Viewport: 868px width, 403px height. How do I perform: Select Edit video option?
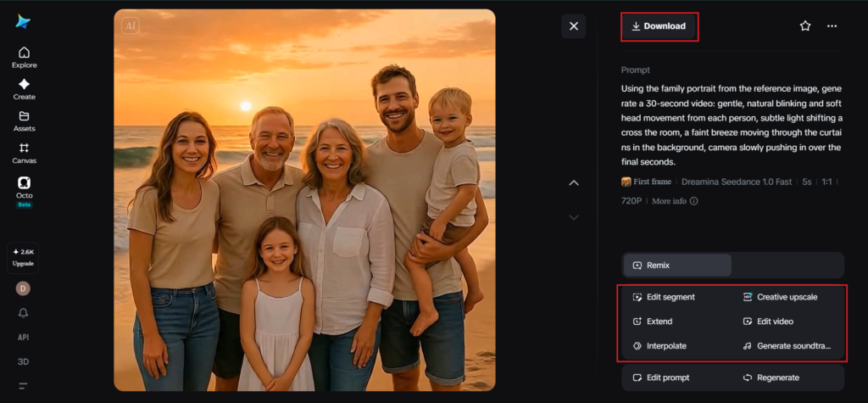point(768,322)
